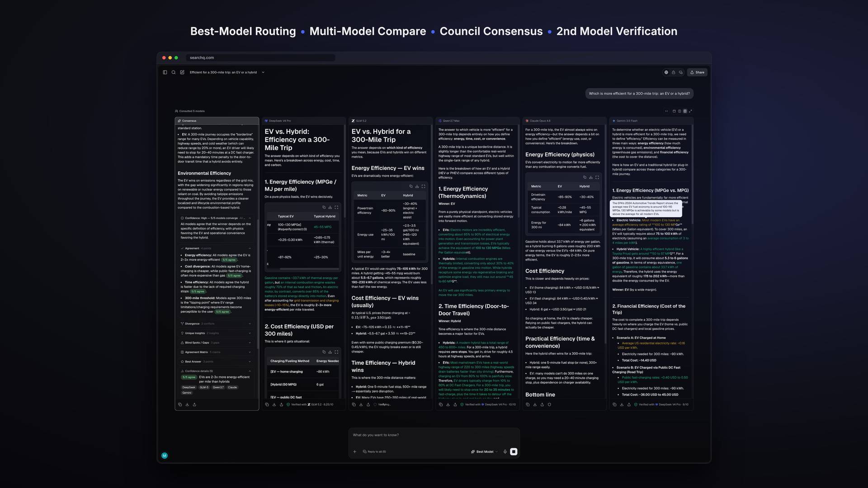Open the Best Model dropdown
Screen dimensions: 868x488
(x=484, y=451)
